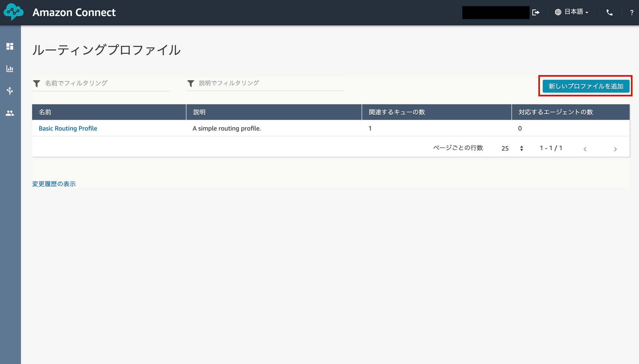The height and width of the screenshot is (364, 639).
Task: Open the dashboard grid icon in sidebar
Action: point(10,46)
